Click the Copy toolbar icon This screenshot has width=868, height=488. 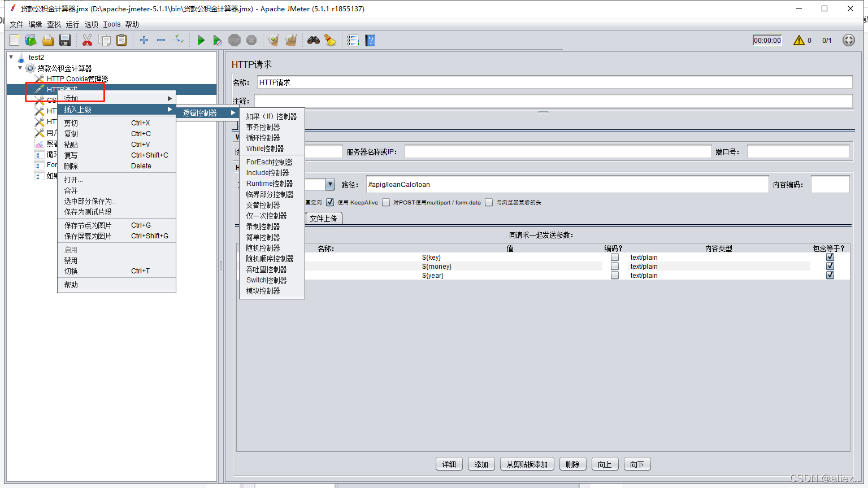coord(105,40)
